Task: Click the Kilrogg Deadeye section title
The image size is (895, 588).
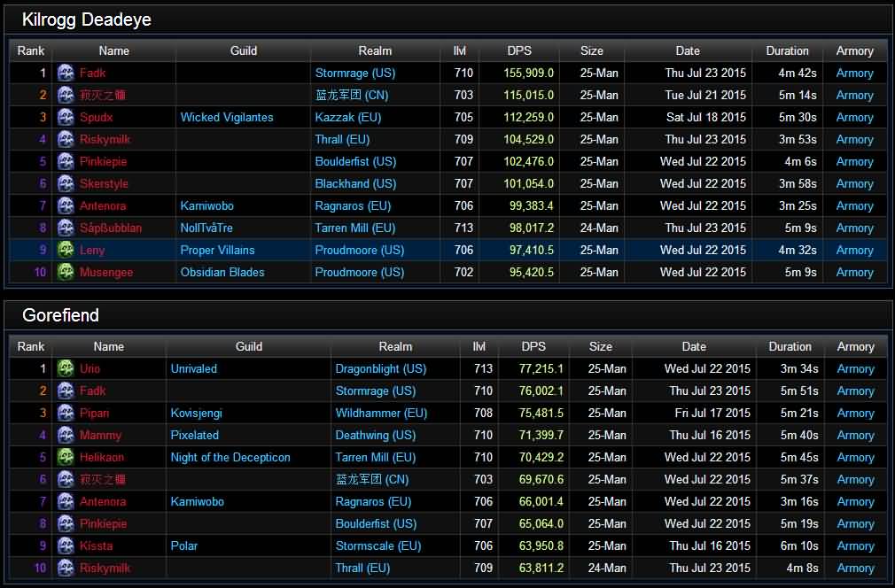Action: (x=86, y=19)
